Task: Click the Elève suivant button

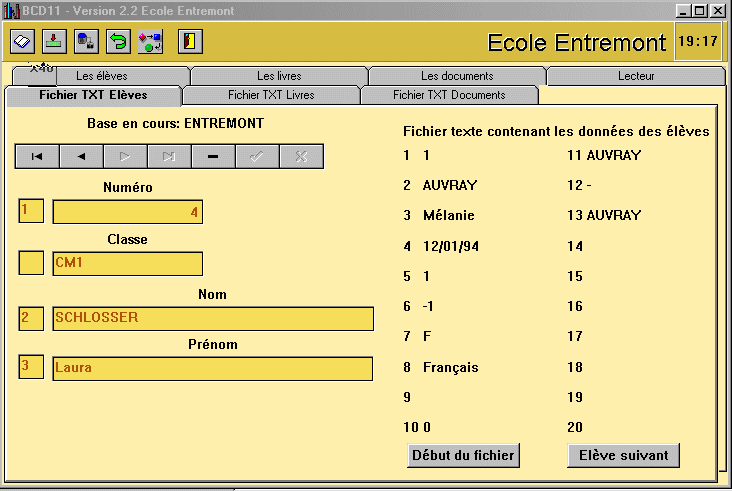Action: click(x=624, y=455)
